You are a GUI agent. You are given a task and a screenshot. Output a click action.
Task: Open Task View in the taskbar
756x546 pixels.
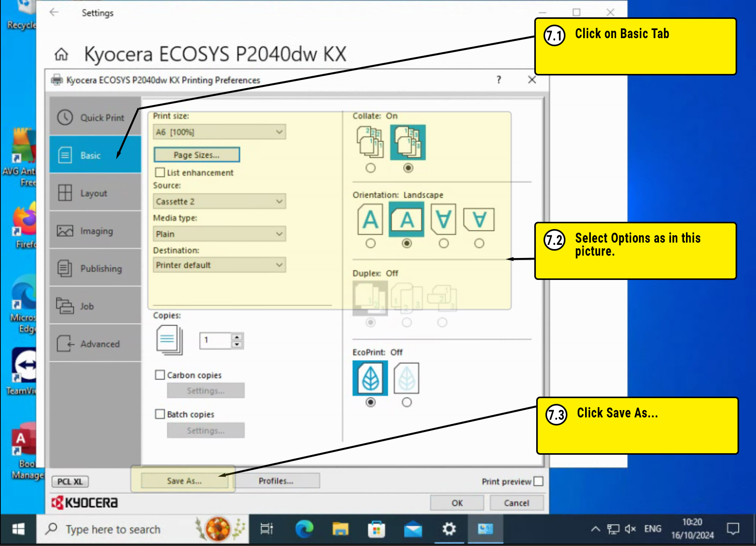[266, 529]
